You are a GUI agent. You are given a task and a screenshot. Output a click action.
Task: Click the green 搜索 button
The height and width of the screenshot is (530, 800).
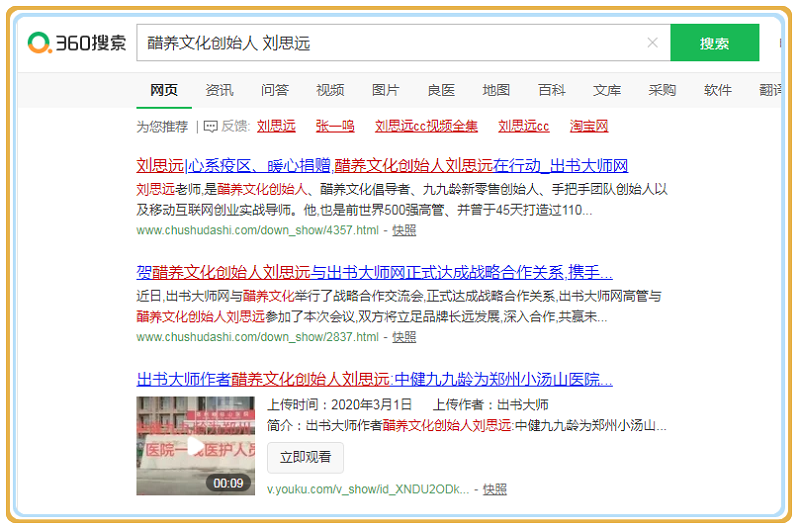(x=714, y=43)
